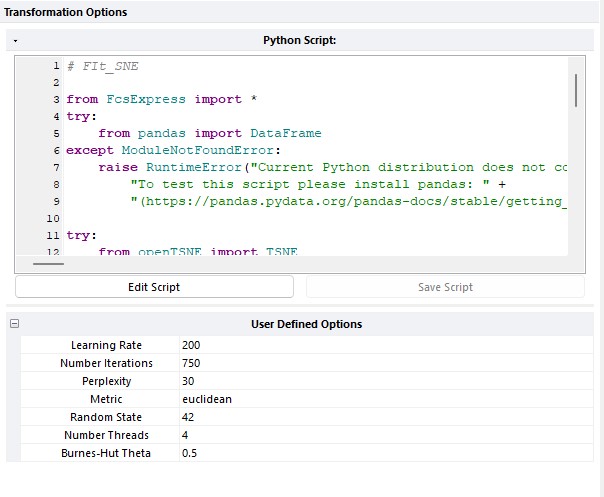604x497 pixels.
Task: Select the Learning Rate label
Action: tap(106, 345)
